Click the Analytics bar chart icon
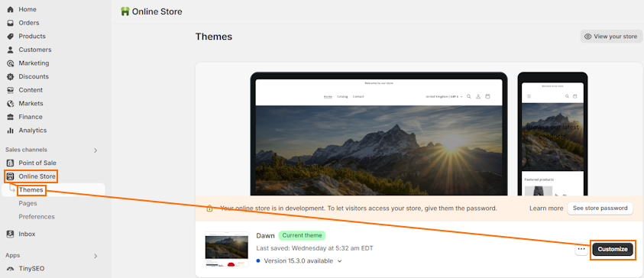The width and height of the screenshot is (644, 278). pyautogui.click(x=11, y=131)
